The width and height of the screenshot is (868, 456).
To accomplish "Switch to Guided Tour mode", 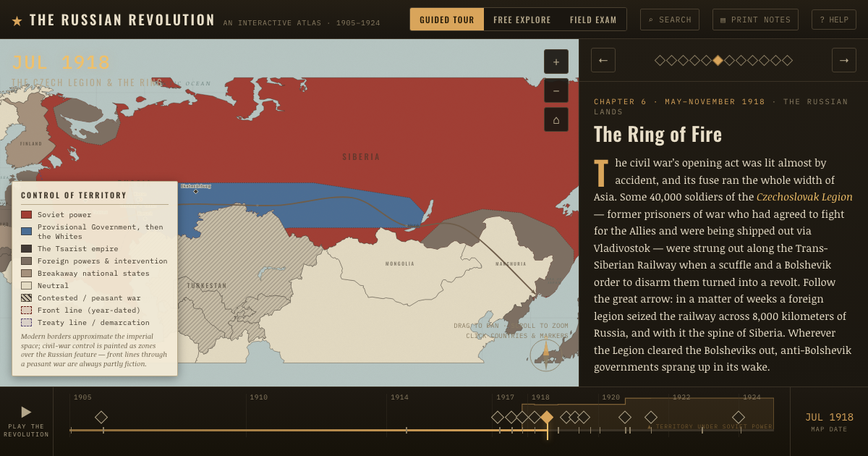I will point(447,20).
